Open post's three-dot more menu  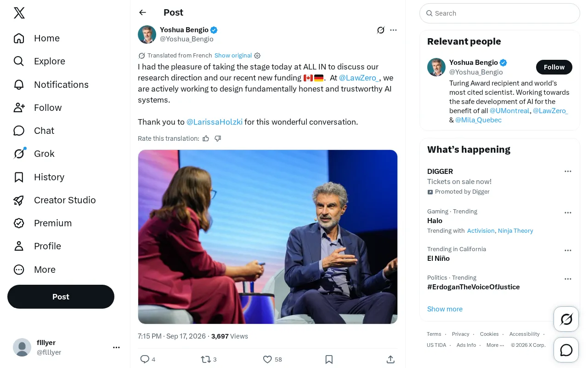393,30
